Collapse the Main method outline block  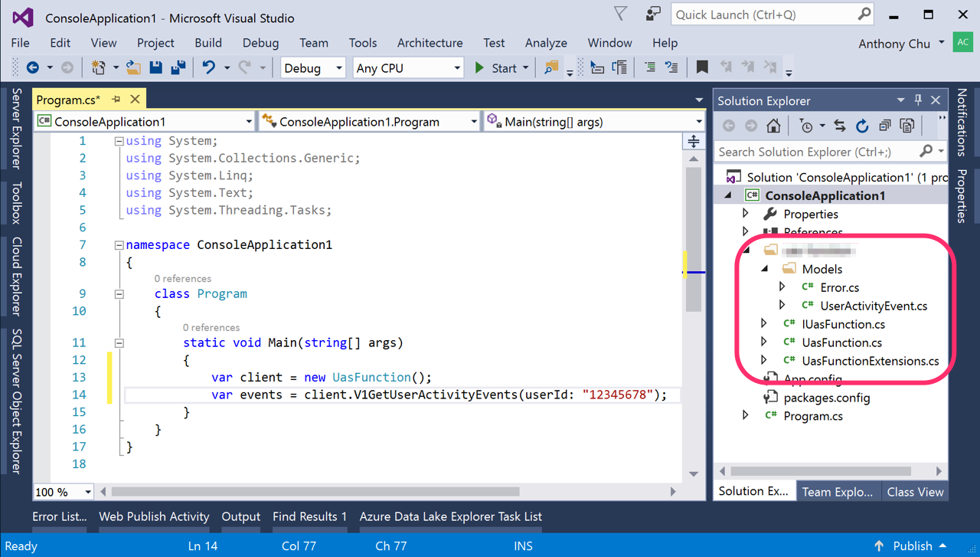click(119, 343)
